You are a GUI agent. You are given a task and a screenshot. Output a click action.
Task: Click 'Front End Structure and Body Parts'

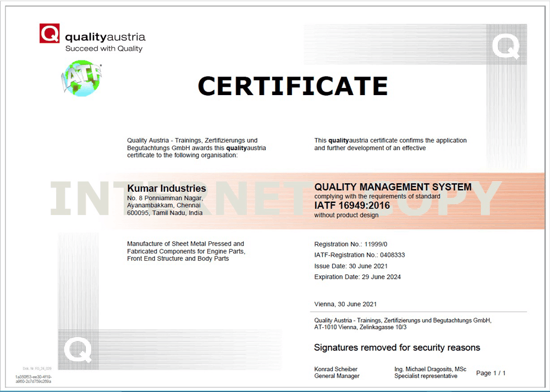click(x=178, y=259)
